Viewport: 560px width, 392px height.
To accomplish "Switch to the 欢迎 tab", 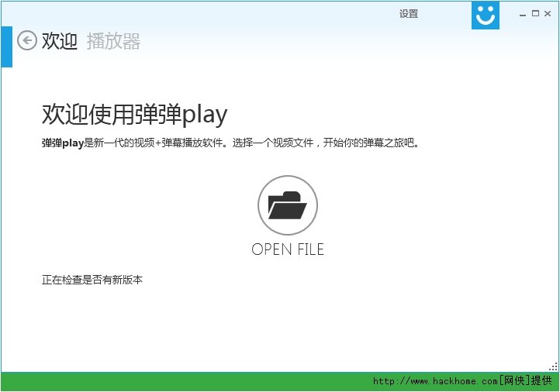I will [x=59, y=40].
